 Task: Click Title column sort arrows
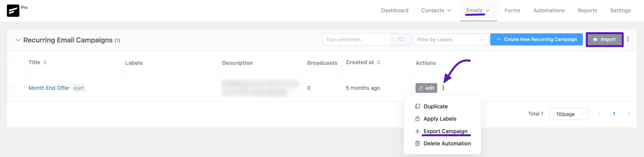[x=45, y=62]
